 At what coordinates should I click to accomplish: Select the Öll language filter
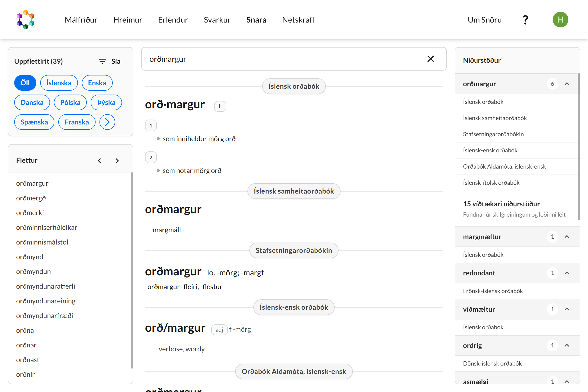click(25, 83)
